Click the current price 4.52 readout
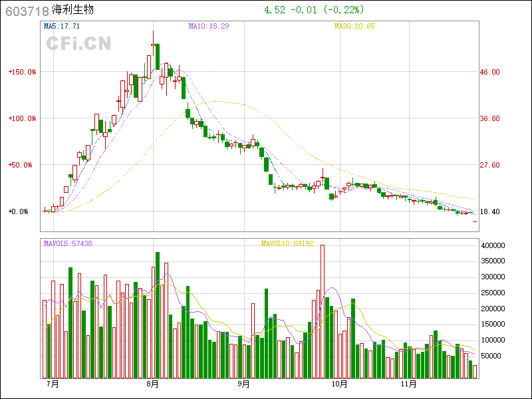 coord(275,10)
